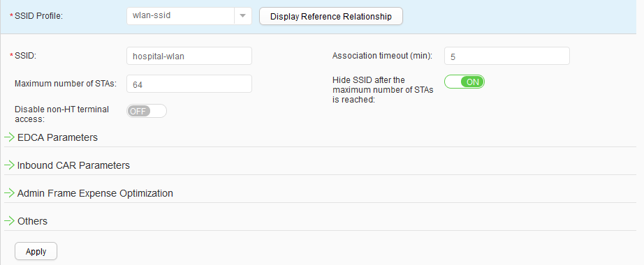Click the Maximum number of STAs label
Viewport: 644px width, 265px height.
(x=66, y=84)
